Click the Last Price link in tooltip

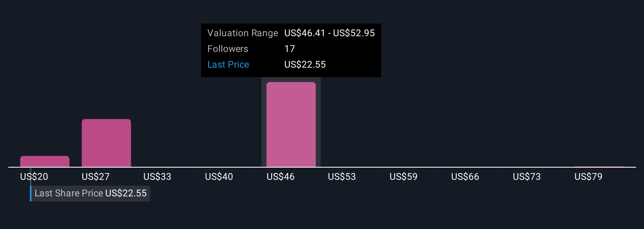coord(228,65)
